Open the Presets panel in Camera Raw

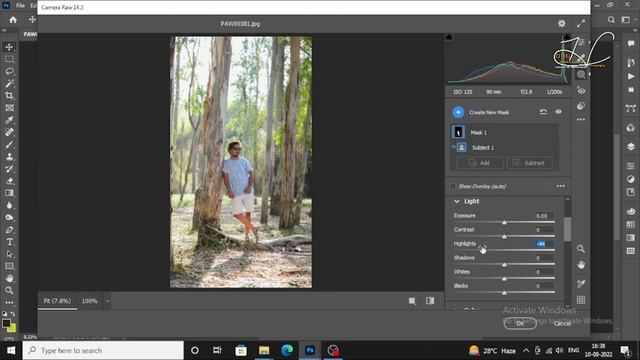point(581,106)
